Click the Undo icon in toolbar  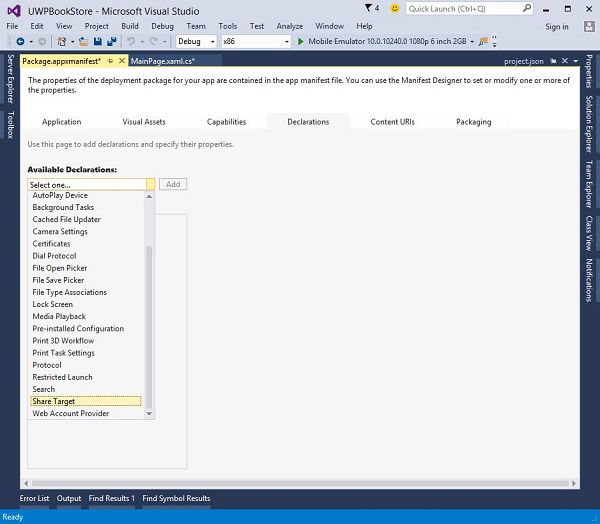130,42
